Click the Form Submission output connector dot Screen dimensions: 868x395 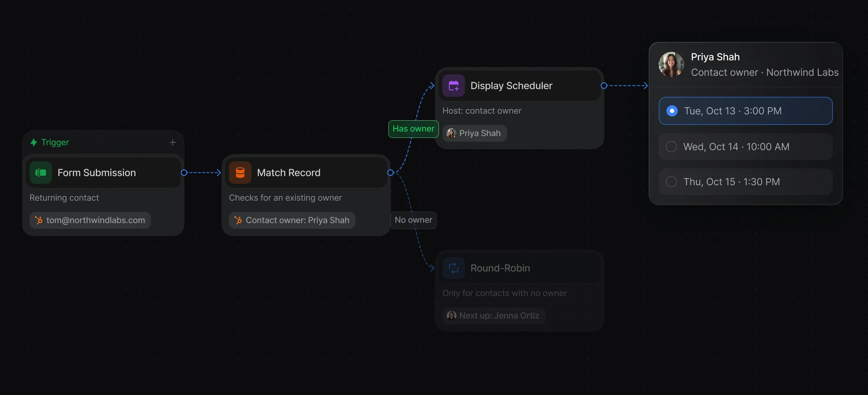184,173
